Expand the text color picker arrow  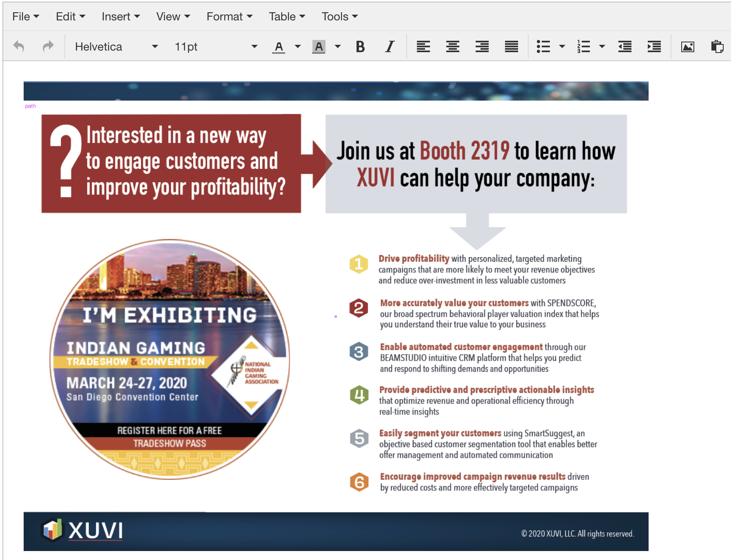coord(298,47)
